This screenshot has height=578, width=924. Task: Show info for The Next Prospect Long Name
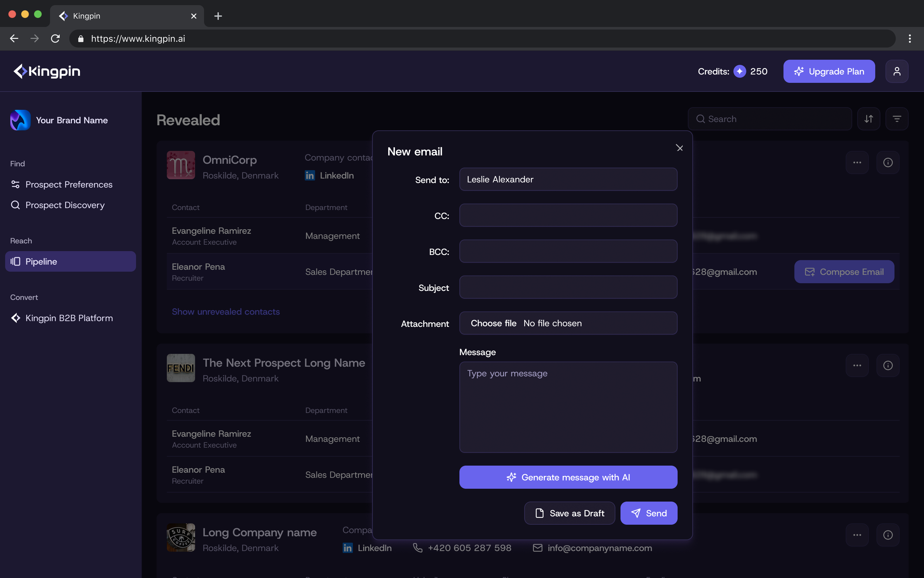(888, 365)
